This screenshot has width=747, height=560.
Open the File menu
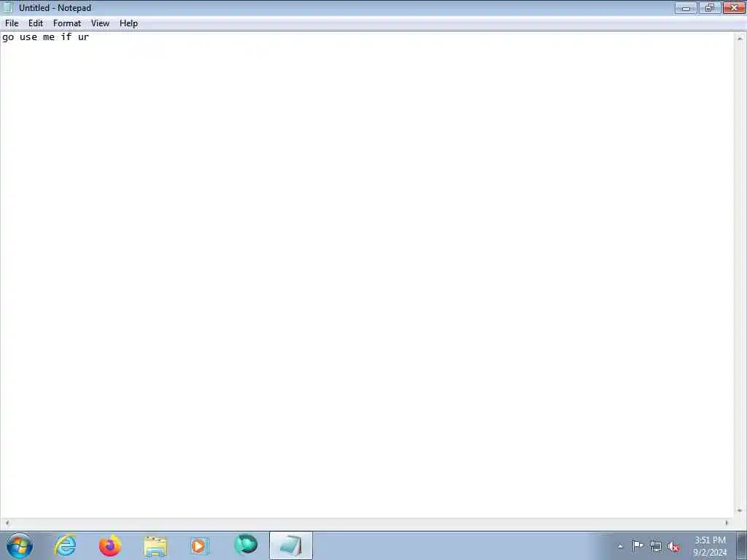click(x=12, y=23)
